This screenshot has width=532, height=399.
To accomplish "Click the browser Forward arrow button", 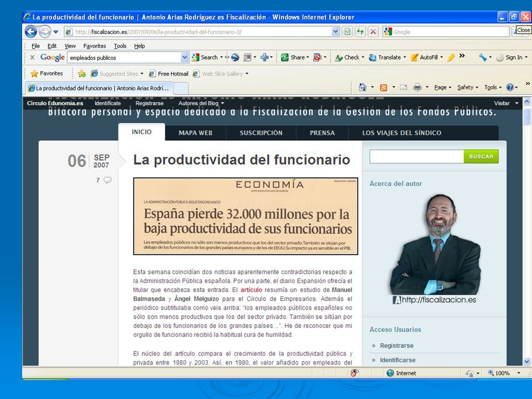I will (x=44, y=32).
